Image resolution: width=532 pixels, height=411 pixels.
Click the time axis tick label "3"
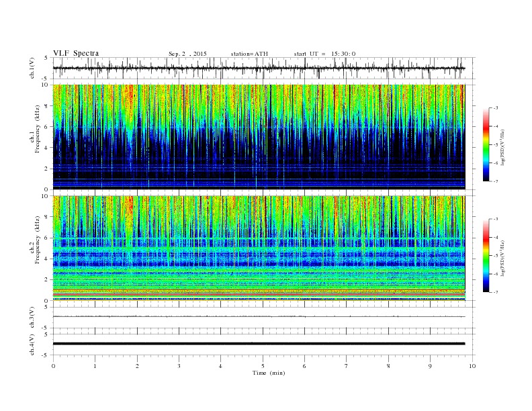tap(179, 366)
